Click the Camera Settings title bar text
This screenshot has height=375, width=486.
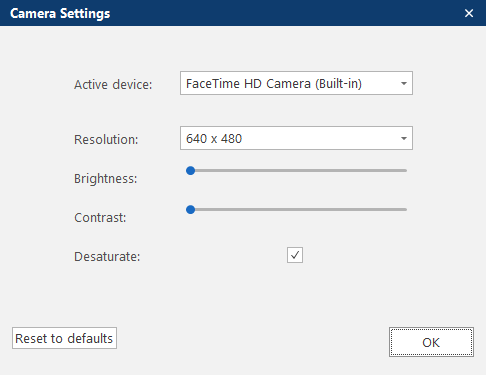(x=60, y=14)
